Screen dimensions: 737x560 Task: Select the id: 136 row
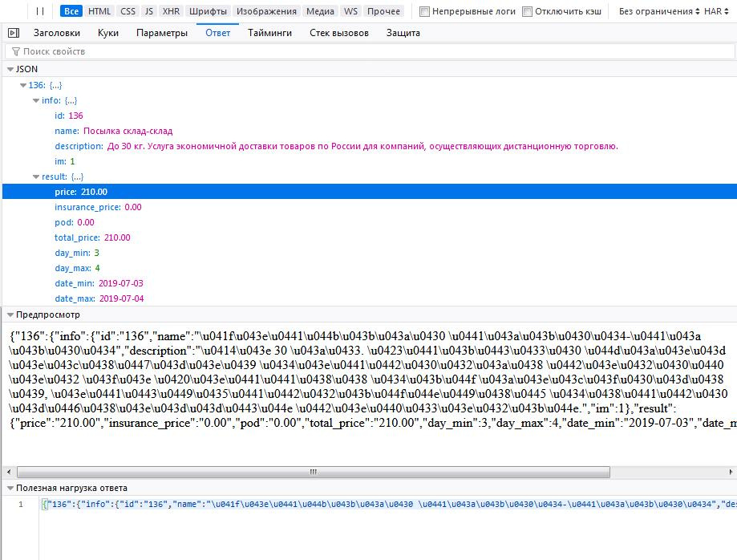tap(370, 116)
